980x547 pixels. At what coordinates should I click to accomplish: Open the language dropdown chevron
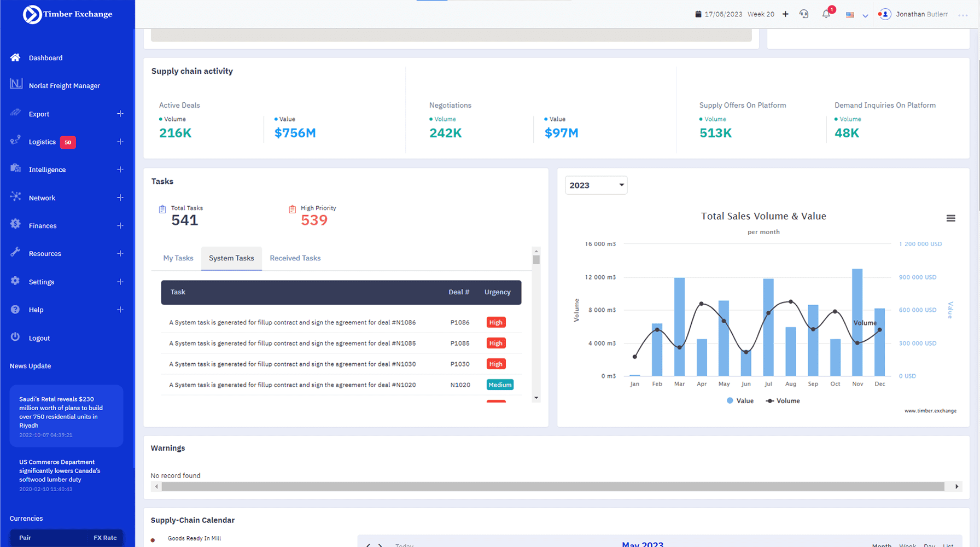[865, 16]
